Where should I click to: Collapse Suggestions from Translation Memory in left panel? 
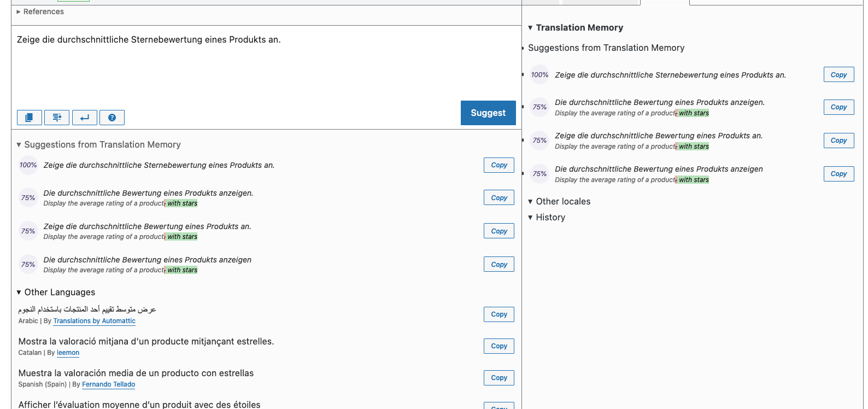tap(98, 144)
